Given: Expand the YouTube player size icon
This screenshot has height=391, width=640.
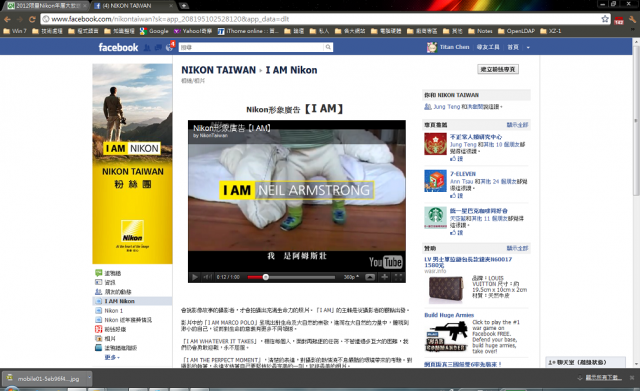Looking at the screenshot, I should (x=370, y=277).
